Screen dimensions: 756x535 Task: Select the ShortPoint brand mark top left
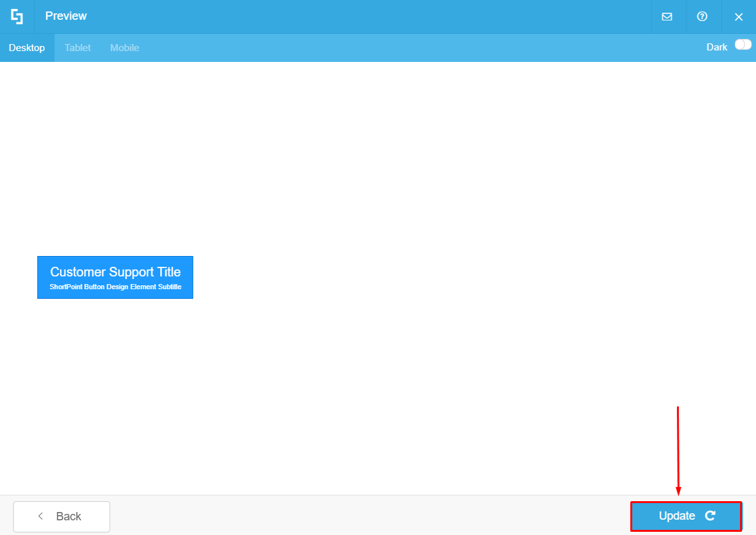pyautogui.click(x=17, y=17)
